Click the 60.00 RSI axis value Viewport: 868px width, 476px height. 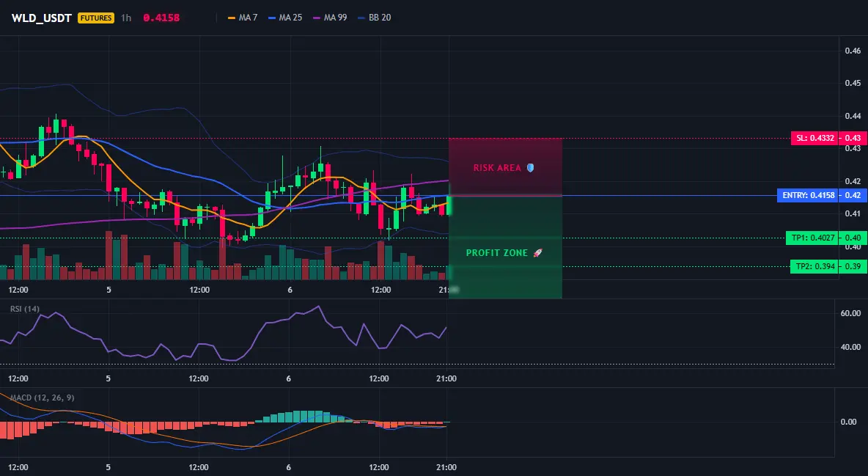tap(850, 313)
